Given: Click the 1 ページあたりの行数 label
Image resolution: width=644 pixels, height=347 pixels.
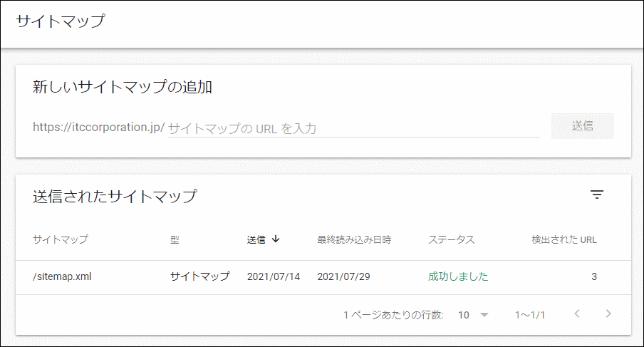Looking at the screenshot, I should pyautogui.click(x=393, y=315).
